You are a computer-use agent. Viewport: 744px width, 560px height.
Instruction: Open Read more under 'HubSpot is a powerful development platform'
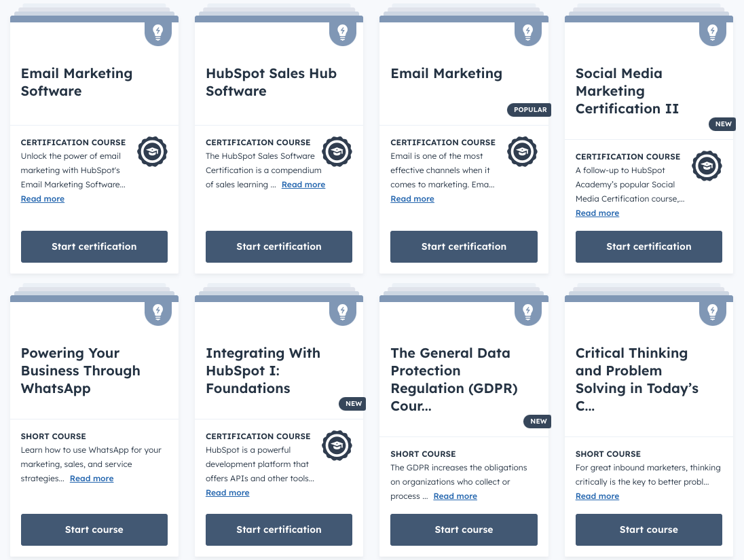227,493
